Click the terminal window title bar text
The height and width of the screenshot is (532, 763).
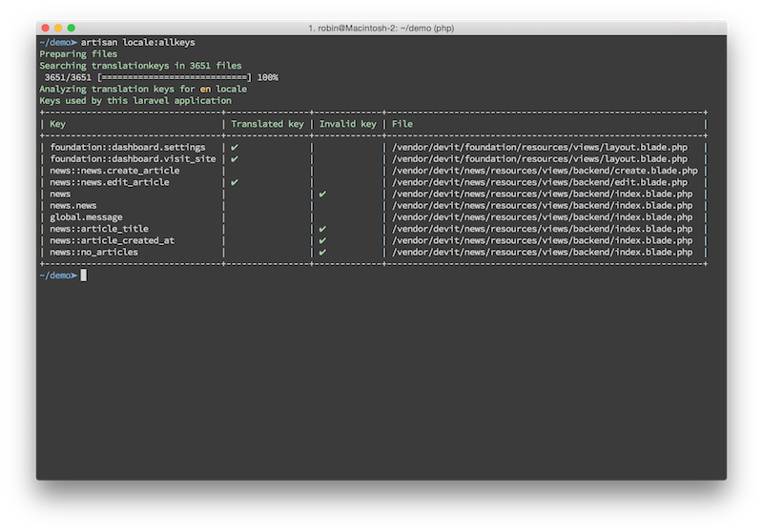381,29
